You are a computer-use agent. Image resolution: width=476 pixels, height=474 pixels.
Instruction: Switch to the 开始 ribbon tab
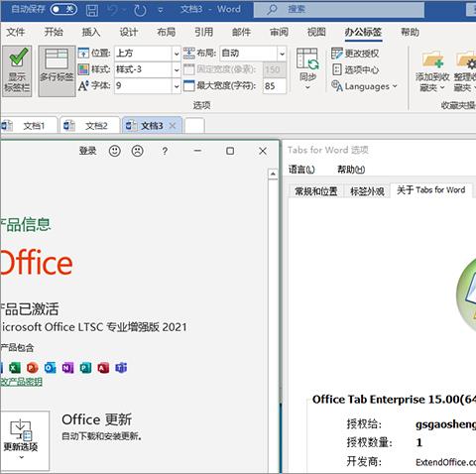click(54, 32)
